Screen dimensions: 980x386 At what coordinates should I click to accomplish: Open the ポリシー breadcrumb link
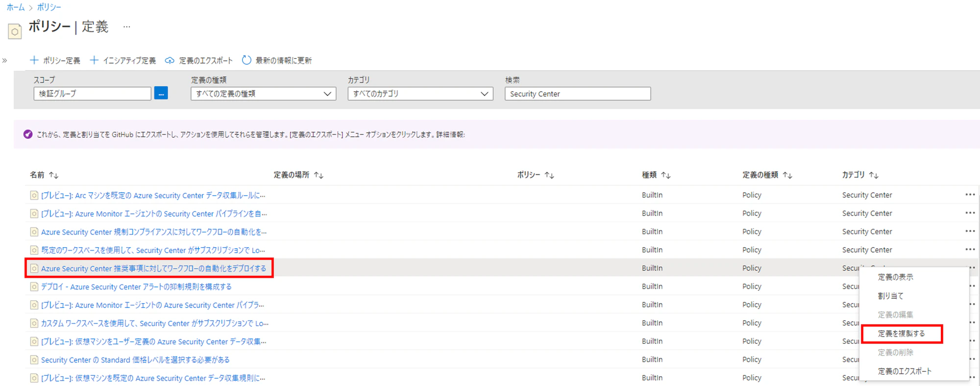click(x=49, y=7)
